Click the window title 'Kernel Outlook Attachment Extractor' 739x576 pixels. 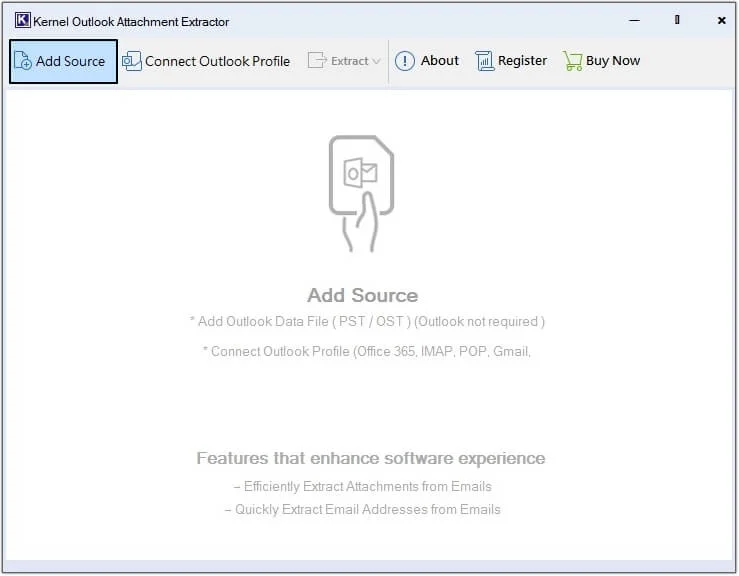(x=131, y=22)
